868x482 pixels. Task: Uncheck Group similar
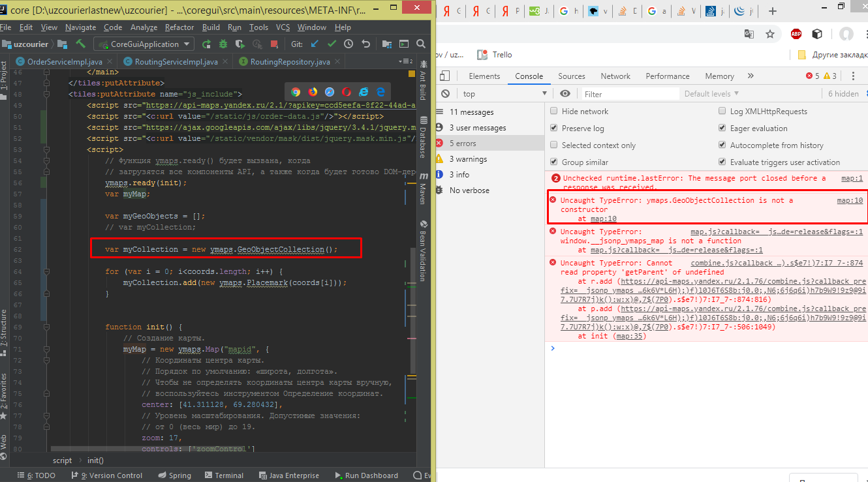pyautogui.click(x=554, y=162)
